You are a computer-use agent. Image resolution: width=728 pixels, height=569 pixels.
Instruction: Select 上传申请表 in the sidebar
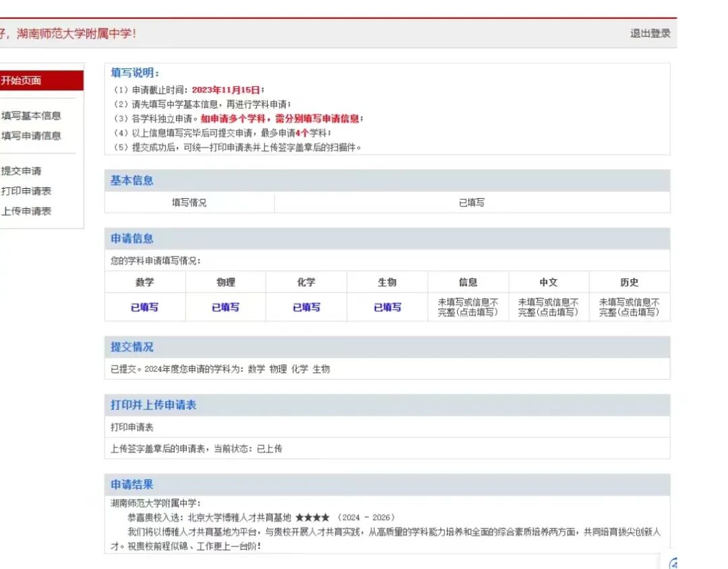pyautogui.click(x=26, y=211)
